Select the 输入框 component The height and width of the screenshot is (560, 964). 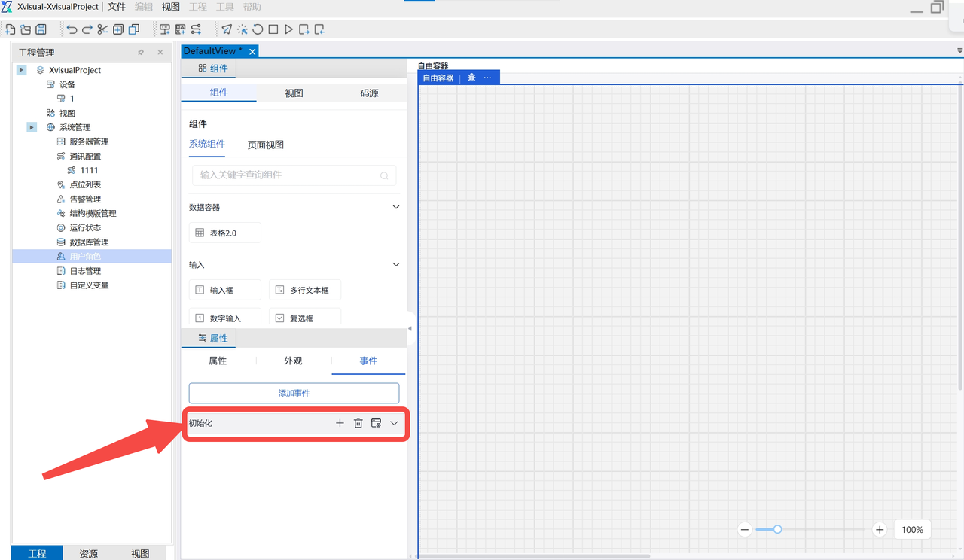225,290
